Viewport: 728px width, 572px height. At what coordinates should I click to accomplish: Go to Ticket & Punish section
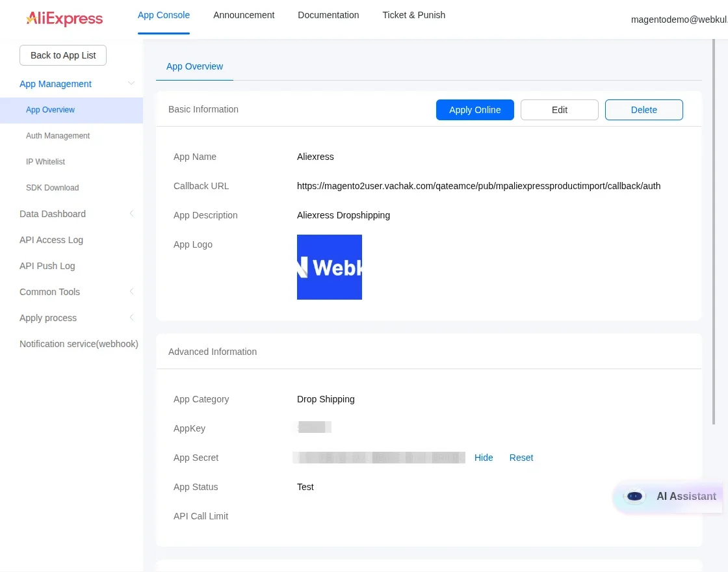pos(413,15)
